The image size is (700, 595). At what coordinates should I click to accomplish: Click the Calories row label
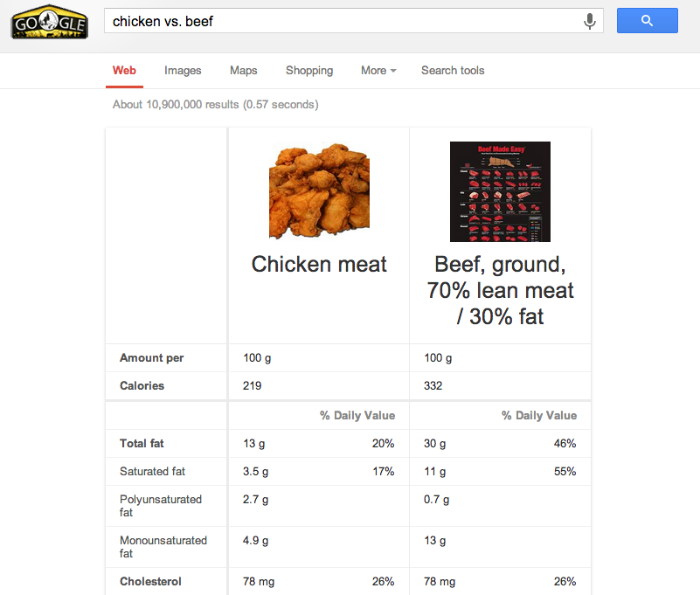(x=142, y=385)
